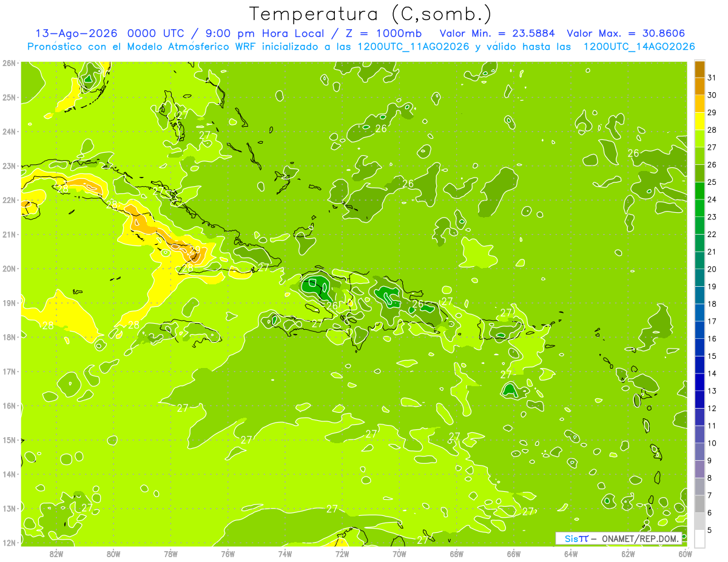This screenshot has height=562, width=728.
Task: Click the amber legend swatch between 29 and 30
Action: click(699, 103)
